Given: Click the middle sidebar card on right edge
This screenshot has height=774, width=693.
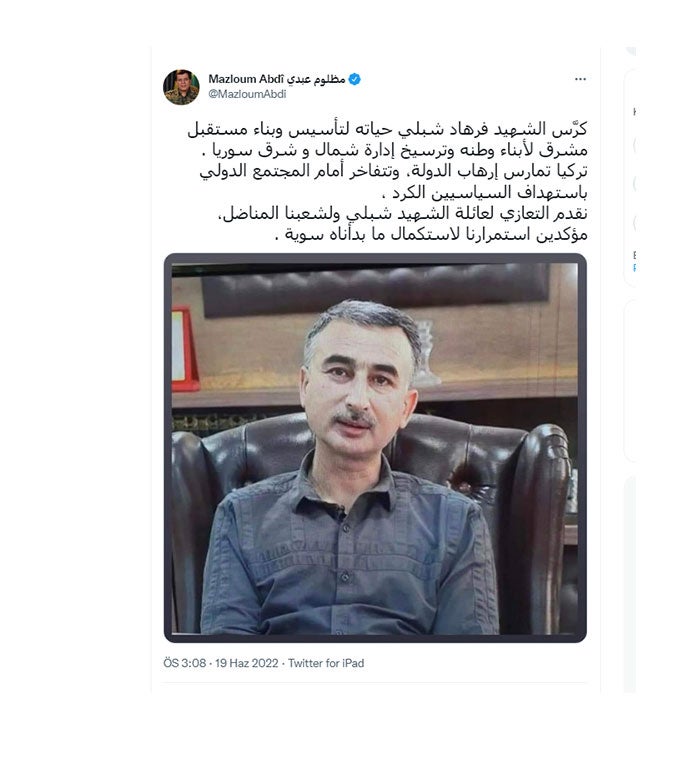Looking at the screenshot, I should pyautogui.click(x=630, y=380).
